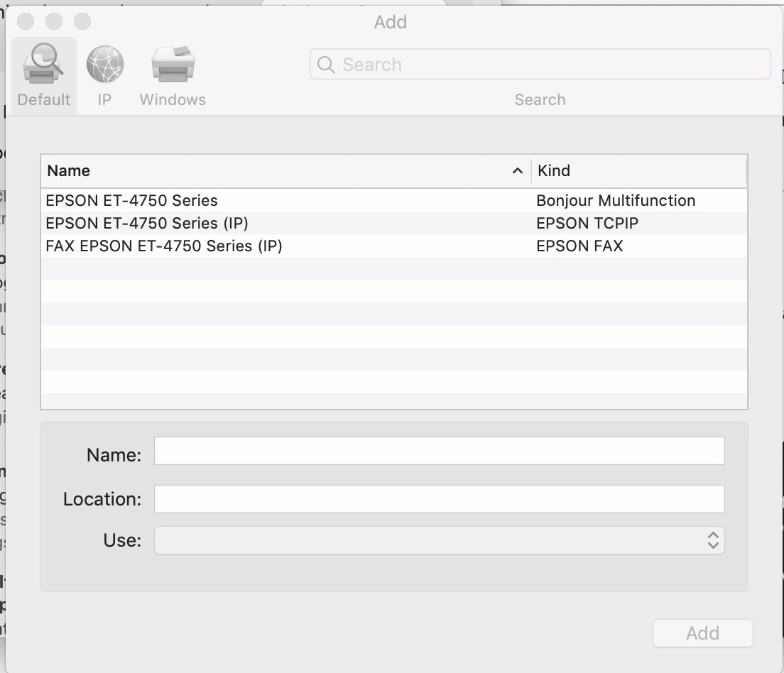Click the IP globe icon in toolbar

click(104, 64)
